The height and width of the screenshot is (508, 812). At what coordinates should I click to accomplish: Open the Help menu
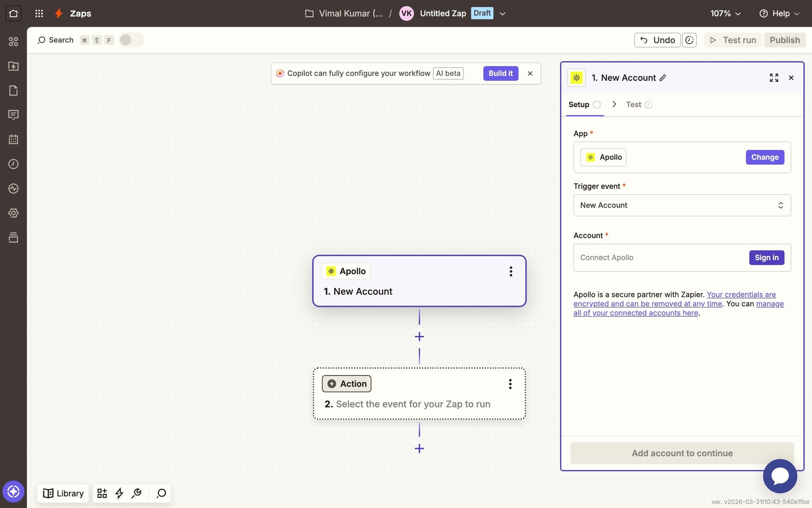coord(778,13)
